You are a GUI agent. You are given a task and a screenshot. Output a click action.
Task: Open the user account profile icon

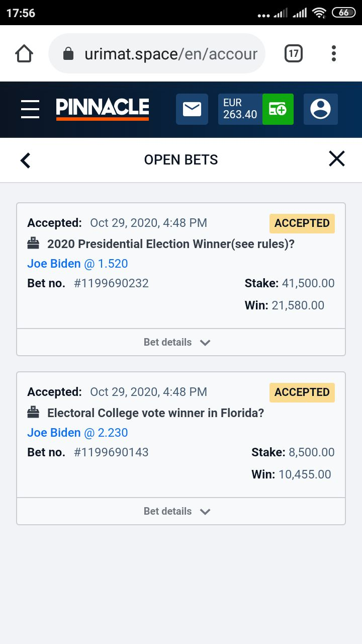point(321,109)
